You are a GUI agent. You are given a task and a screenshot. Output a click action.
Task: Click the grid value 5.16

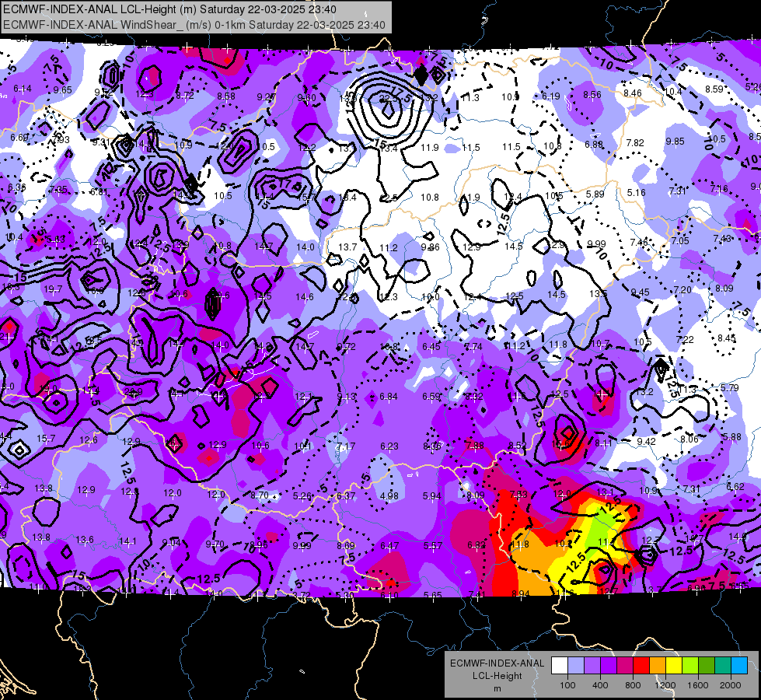(x=636, y=192)
